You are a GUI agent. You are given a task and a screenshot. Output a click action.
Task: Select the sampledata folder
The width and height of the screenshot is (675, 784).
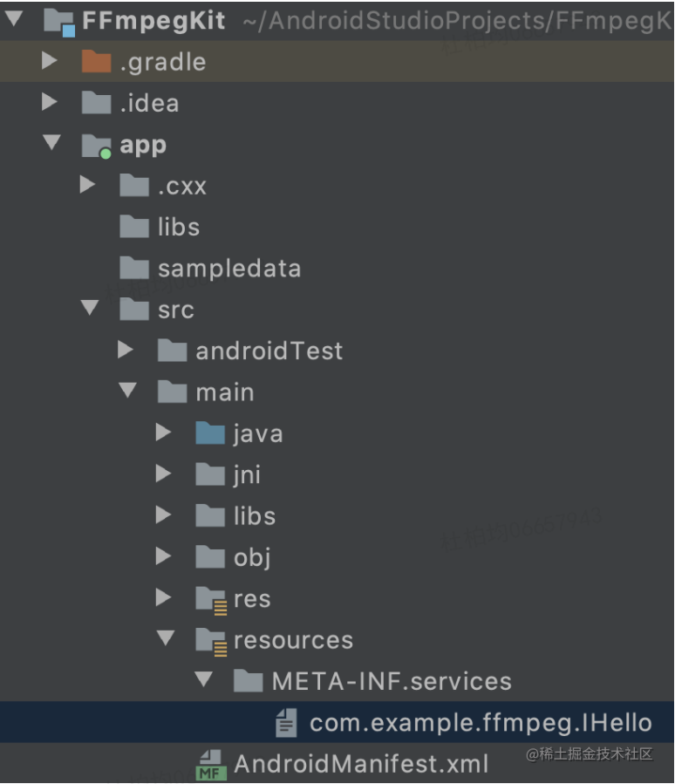230,269
